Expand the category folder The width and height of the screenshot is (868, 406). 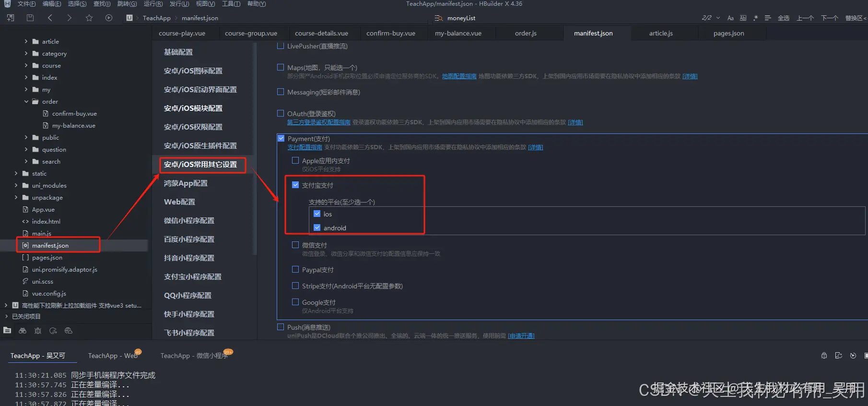[x=26, y=53]
